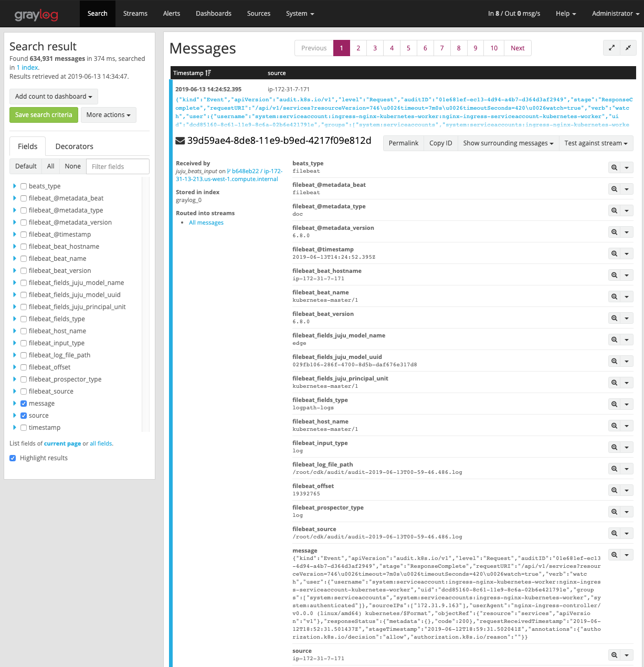Open dropdown arrow beside beats_type magnifier
This screenshot has height=667, width=644.
click(627, 167)
